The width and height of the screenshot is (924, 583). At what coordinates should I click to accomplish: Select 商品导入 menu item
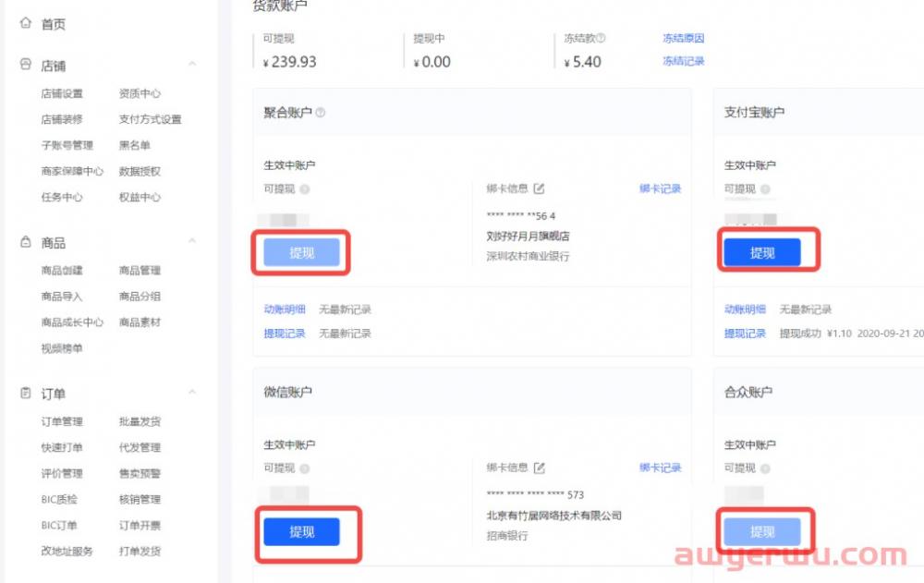62,297
